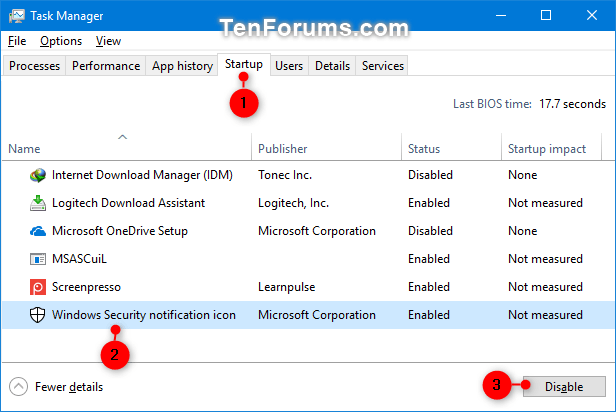This screenshot has height=412, width=616.
Task: Switch to the App history tab
Action: (x=182, y=66)
